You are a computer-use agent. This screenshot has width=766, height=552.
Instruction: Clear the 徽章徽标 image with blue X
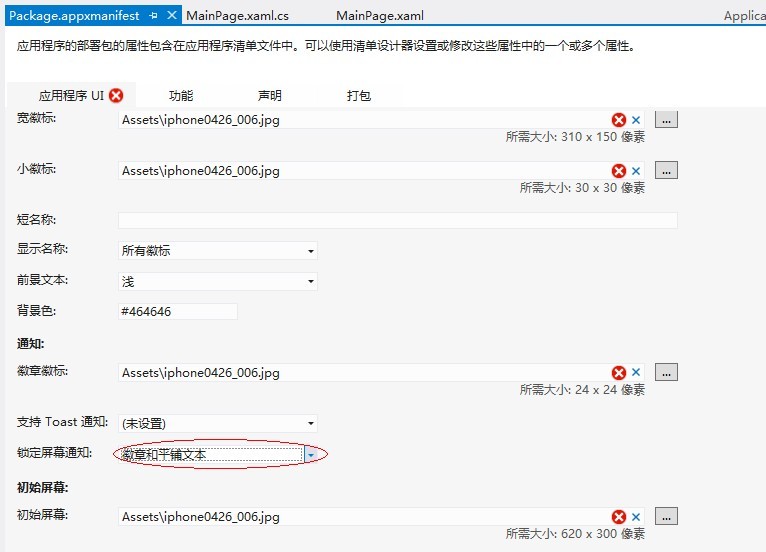click(x=636, y=372)
